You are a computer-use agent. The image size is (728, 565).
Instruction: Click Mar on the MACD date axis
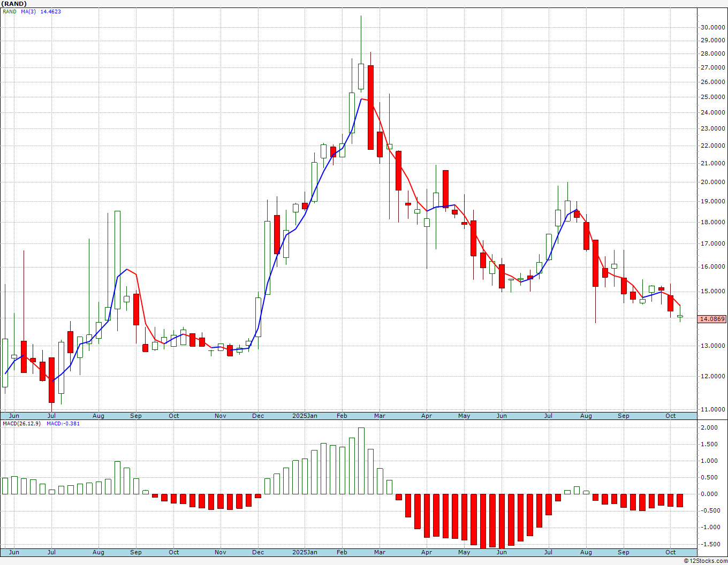coord(380,552)
